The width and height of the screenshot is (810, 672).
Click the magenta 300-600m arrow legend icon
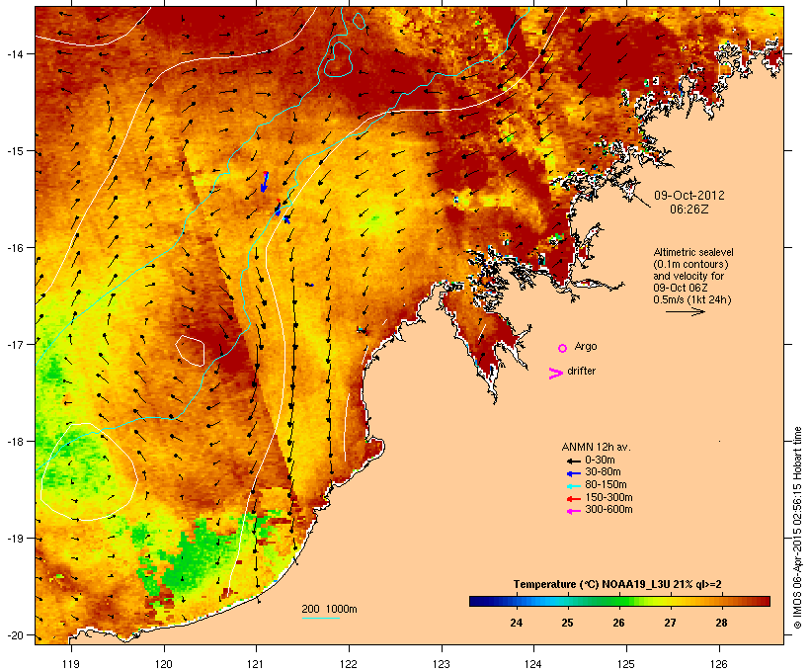coord(573,511)
